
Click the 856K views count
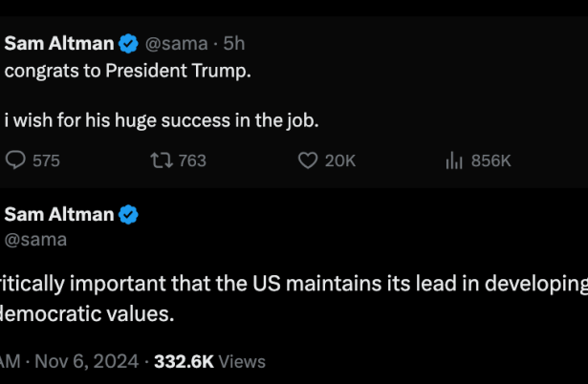491,160
